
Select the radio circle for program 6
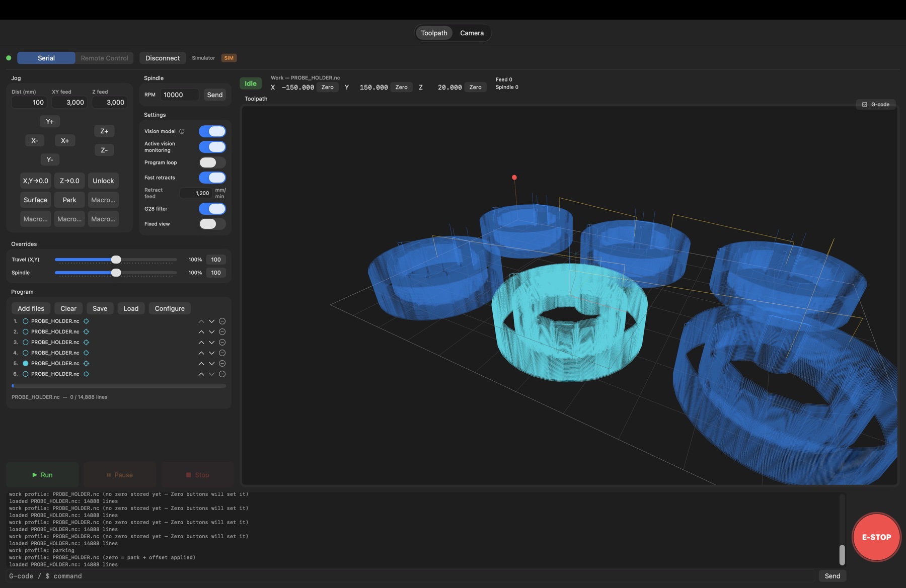25,374
